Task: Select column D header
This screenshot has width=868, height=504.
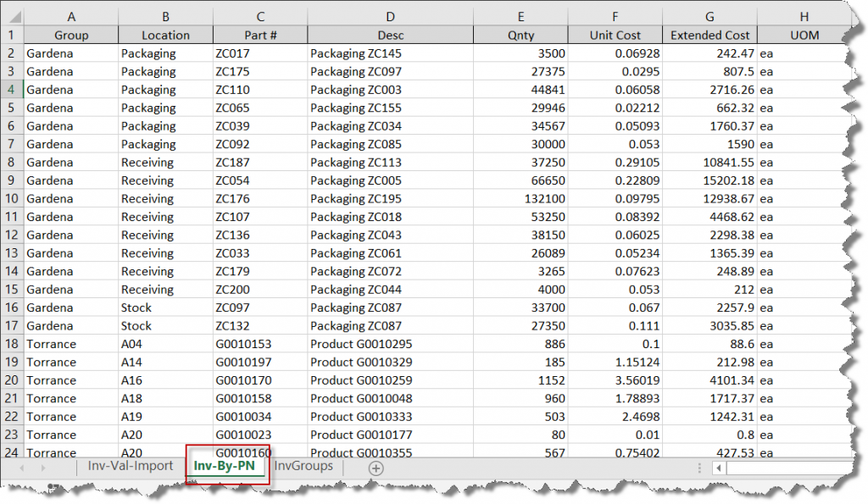Action: (x=390, y=17)
